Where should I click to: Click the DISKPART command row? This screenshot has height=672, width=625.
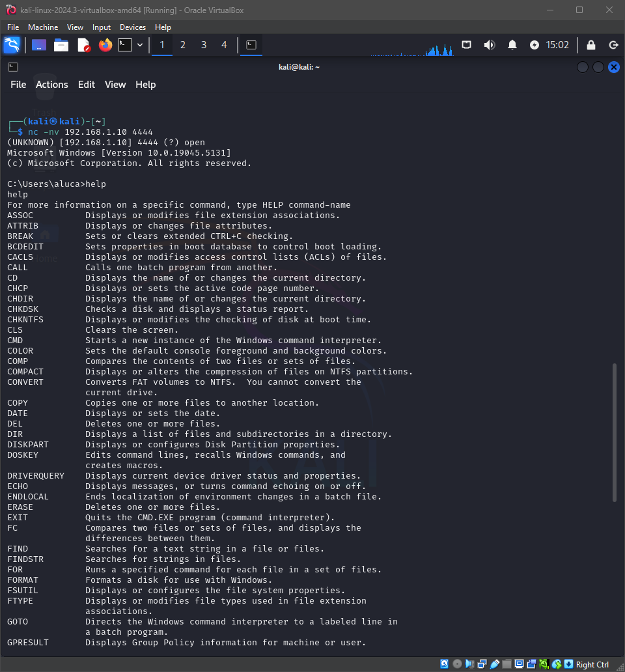(x=173, y=445)
